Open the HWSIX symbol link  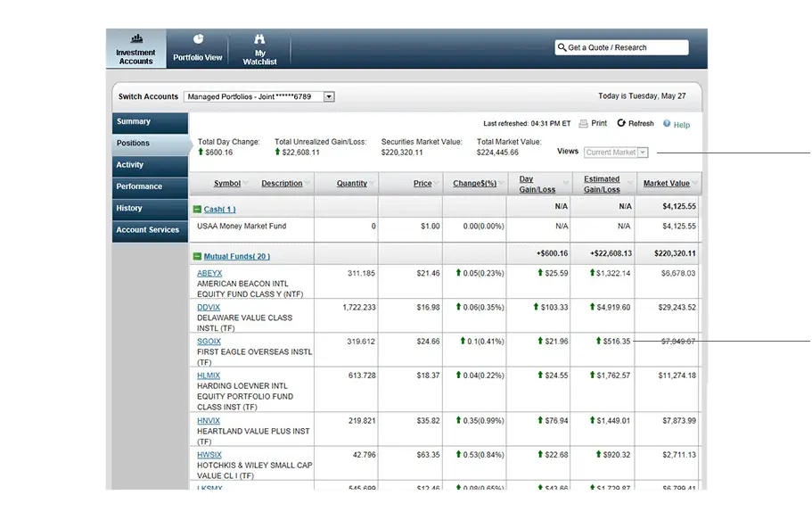point(209,455)
